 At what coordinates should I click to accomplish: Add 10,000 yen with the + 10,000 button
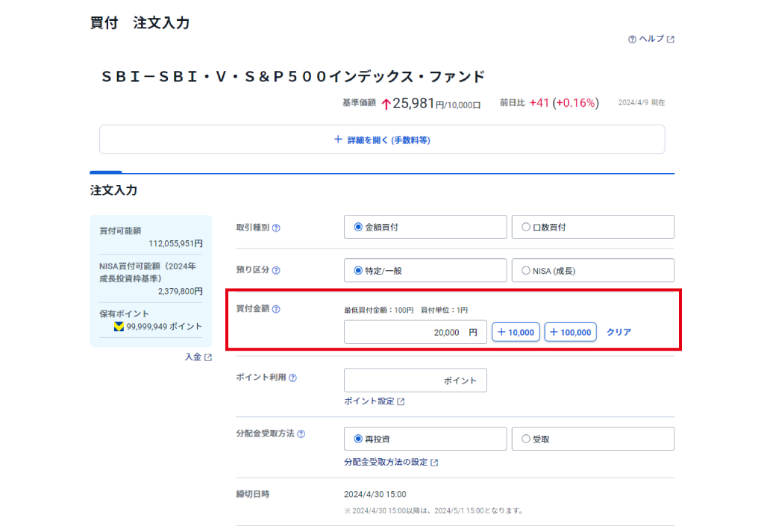click(516, 332)
